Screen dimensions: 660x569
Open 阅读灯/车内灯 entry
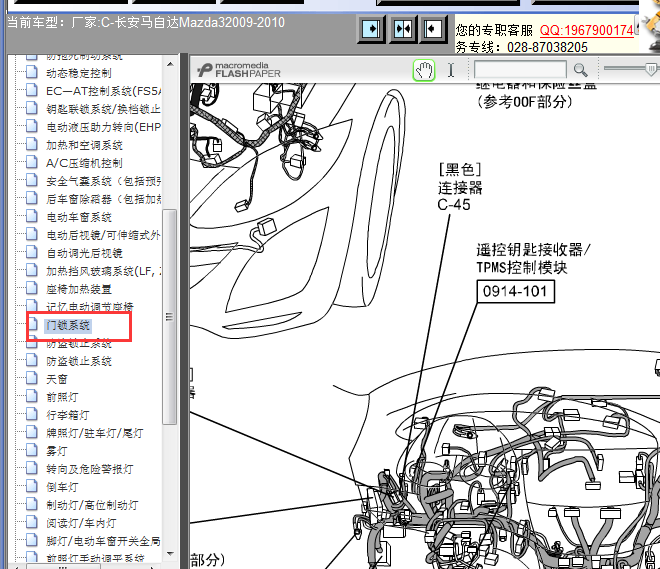coord(81,524)
